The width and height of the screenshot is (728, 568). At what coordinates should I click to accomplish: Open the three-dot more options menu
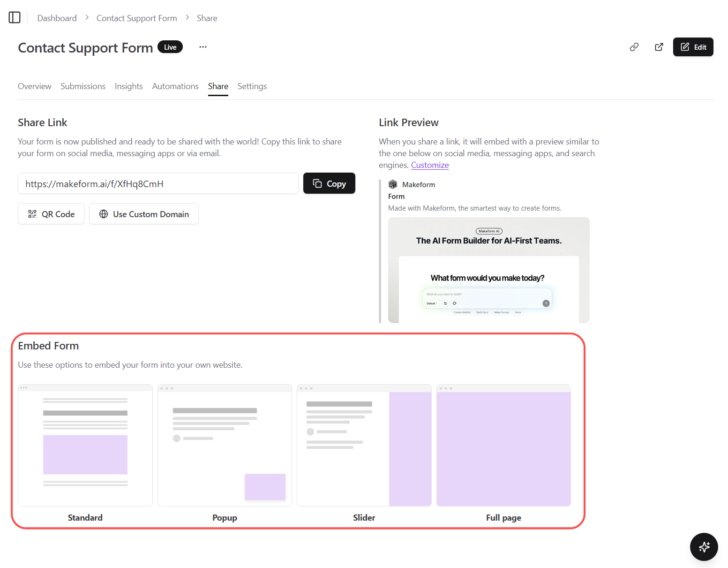(x=203, y=47)
